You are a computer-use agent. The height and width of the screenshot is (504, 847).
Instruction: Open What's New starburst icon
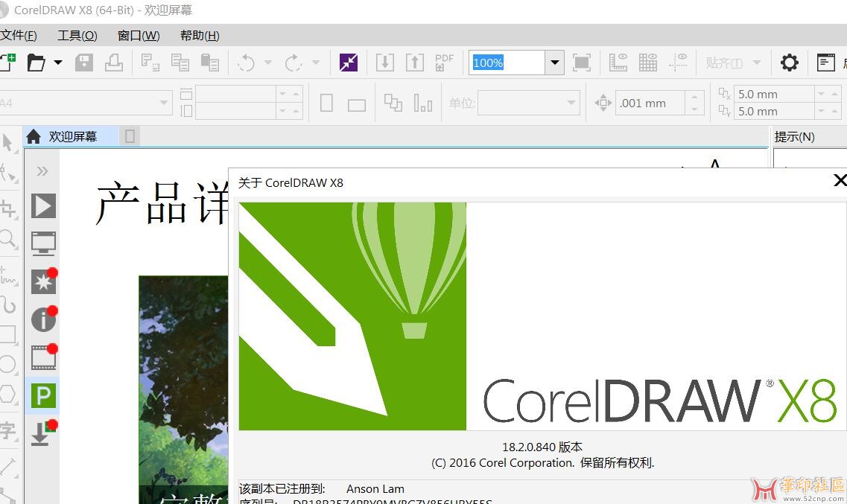click(43, 281)
